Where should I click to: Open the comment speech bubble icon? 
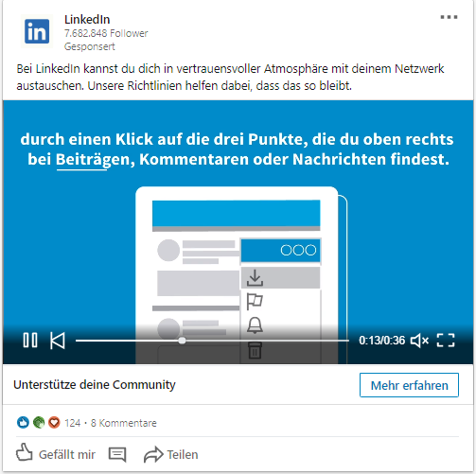117,454
